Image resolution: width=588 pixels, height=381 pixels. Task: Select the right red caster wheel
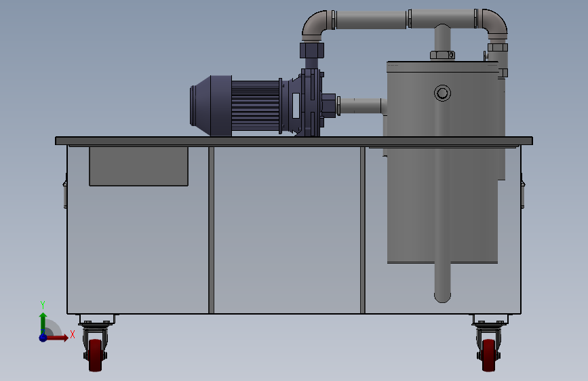[488, 355]
